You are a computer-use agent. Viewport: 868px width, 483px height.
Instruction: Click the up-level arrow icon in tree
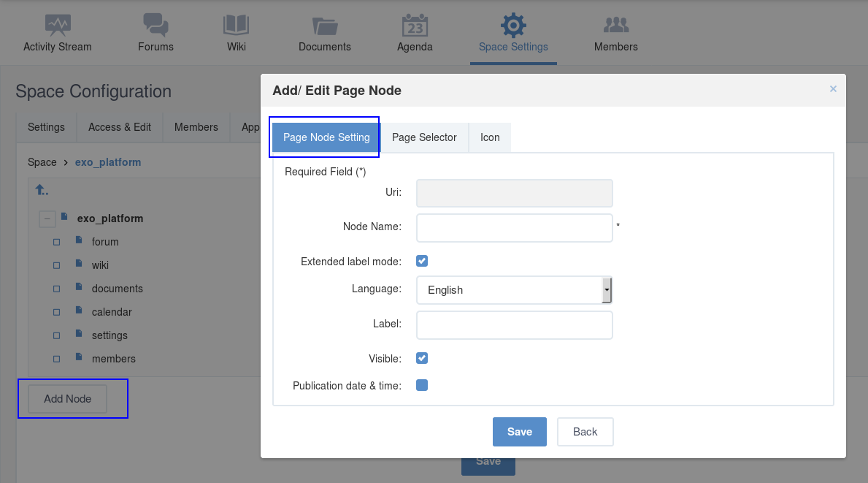[x=42, y=190]
